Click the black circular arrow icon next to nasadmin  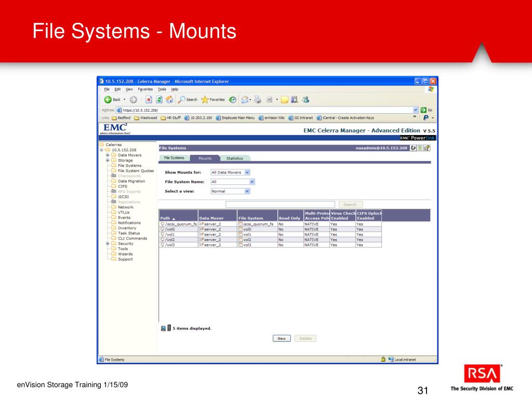pyautogui.click(x=413, y=148)
